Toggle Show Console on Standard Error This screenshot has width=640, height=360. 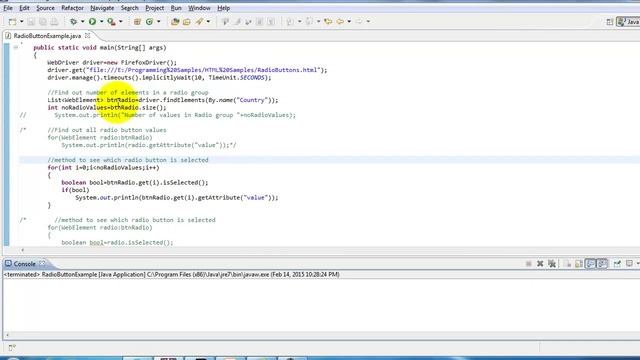[602, 264]
